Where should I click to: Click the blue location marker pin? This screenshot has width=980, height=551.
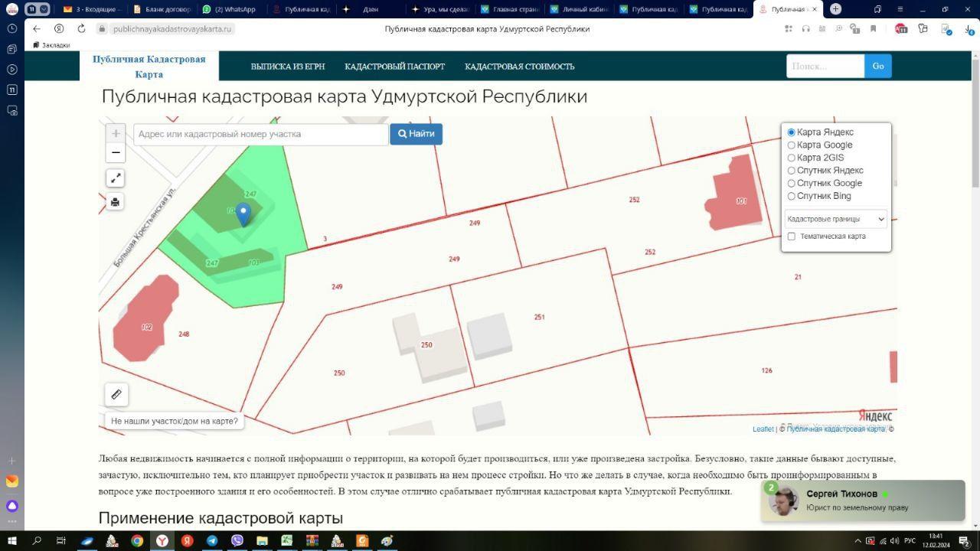click(243, 214)
